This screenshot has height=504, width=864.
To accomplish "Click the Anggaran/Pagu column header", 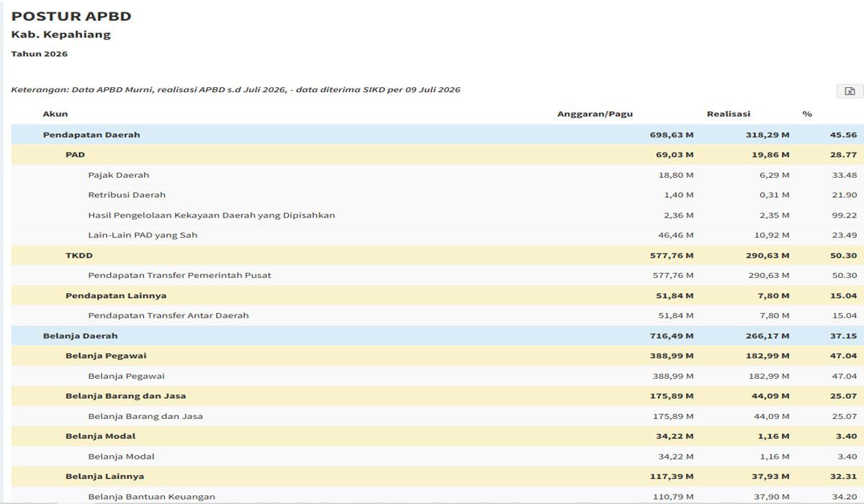I will 595,114.
